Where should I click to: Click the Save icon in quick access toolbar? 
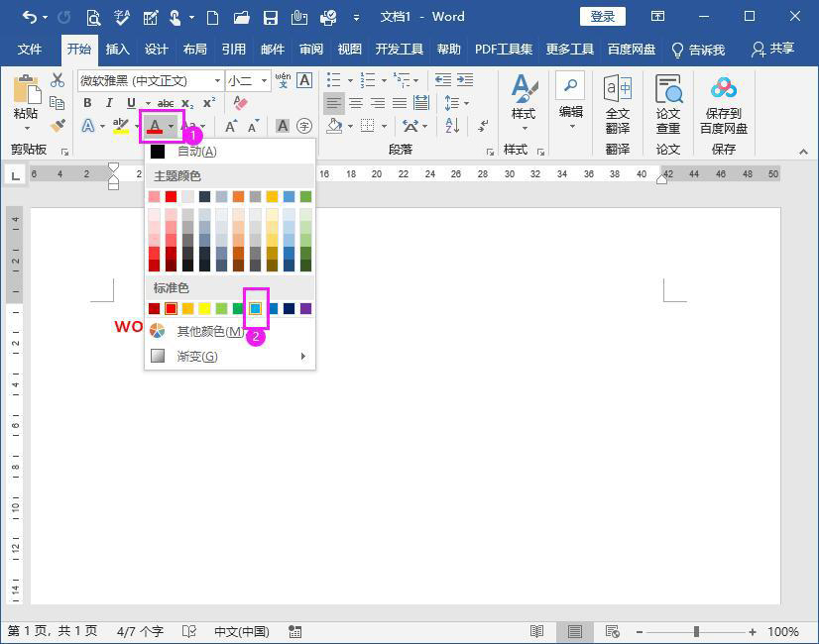point(270,17)
